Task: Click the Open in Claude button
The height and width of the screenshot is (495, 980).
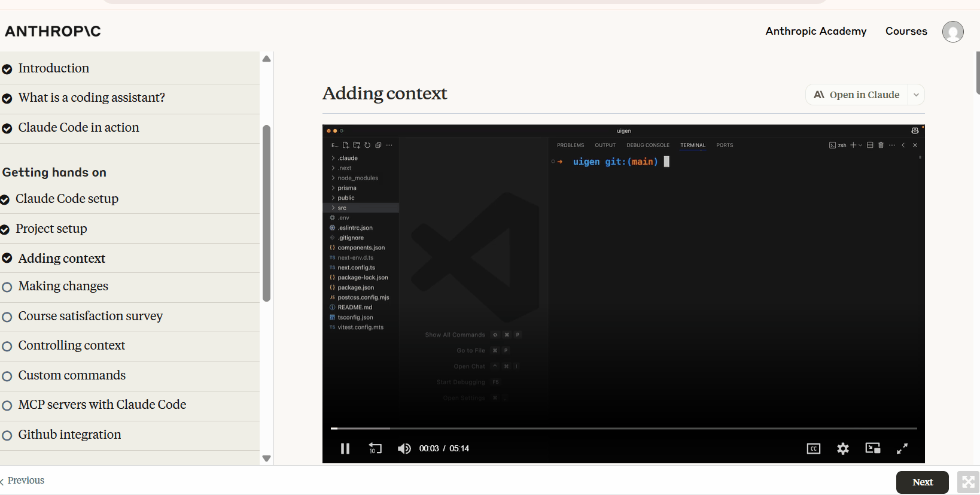Action: 857,95
